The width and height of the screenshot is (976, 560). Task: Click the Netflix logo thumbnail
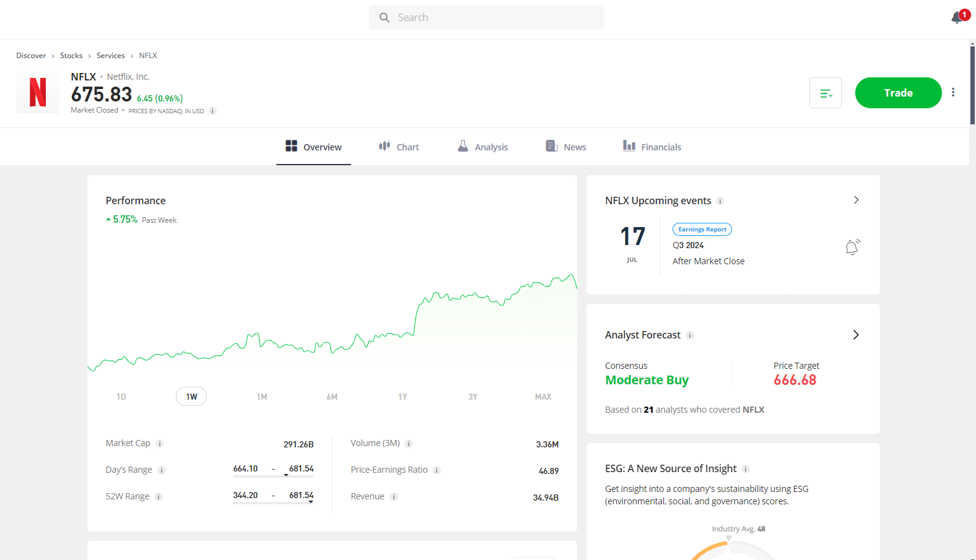click(38, 92)
